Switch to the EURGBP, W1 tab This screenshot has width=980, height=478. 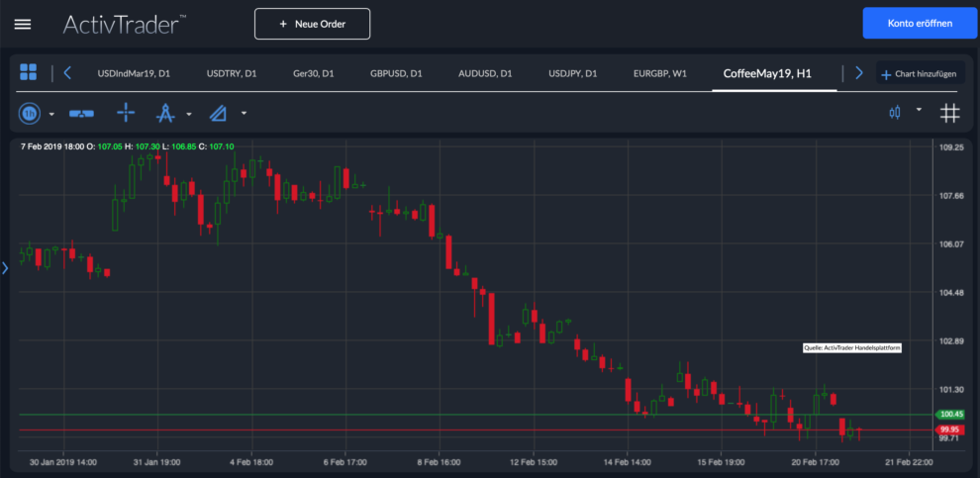[660, 73]
